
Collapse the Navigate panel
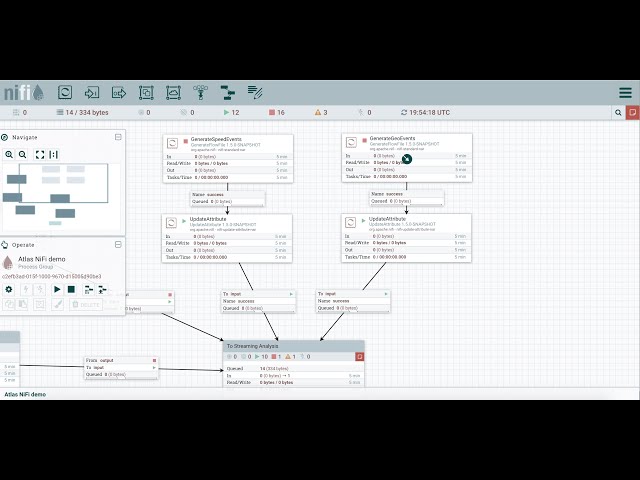[118, 137]
